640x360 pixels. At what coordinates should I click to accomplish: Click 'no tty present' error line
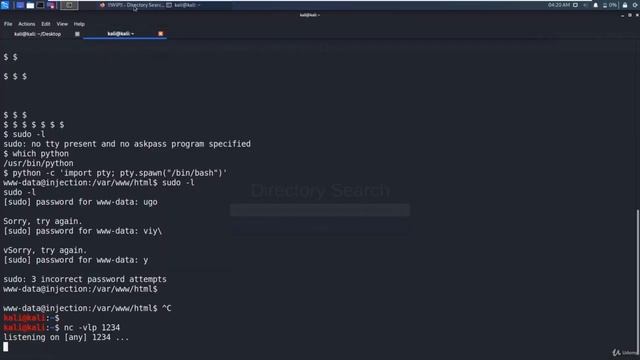tap(127, 144)
